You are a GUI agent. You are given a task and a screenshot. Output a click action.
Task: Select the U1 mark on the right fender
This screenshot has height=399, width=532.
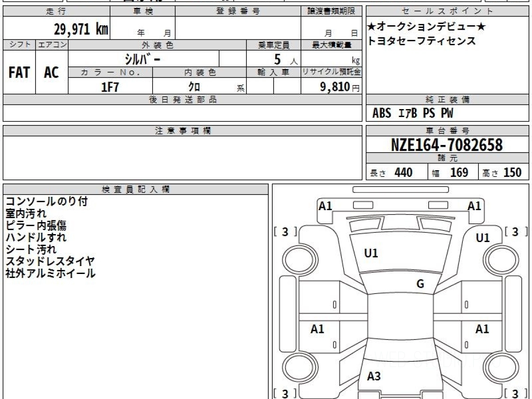483,238
